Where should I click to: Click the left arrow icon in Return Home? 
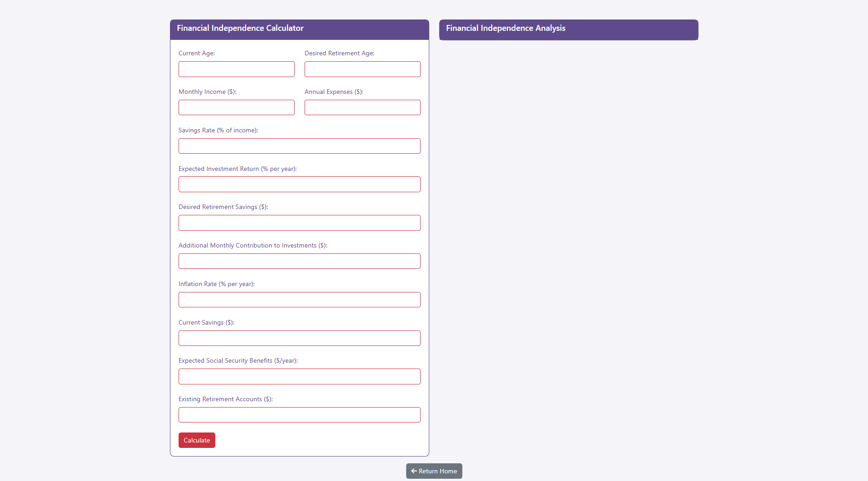click(414, 471)
